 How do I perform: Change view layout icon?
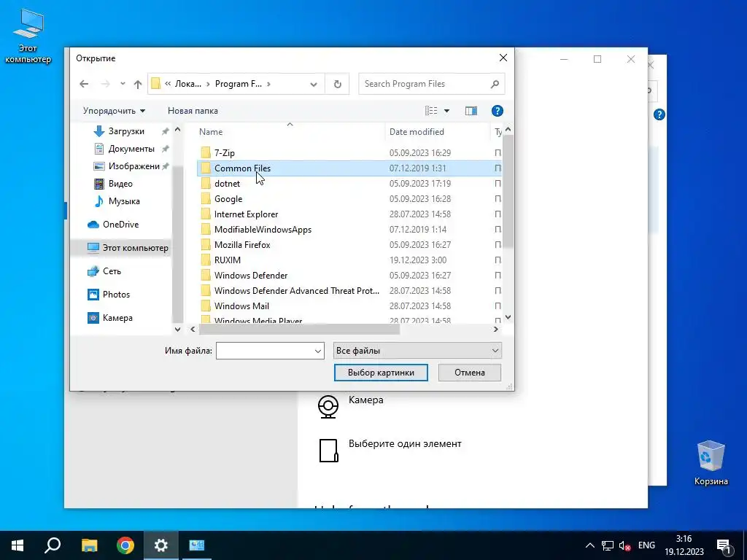[431, 111]
